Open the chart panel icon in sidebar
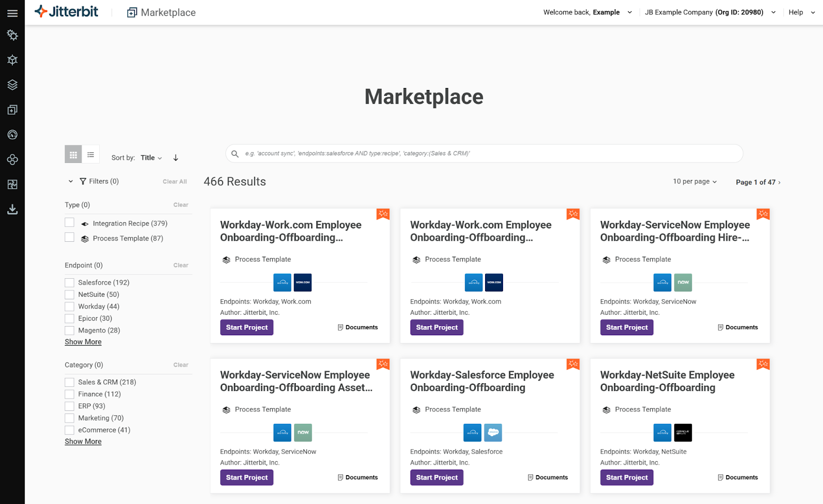 pyautogui.click(x=12, y=184)
